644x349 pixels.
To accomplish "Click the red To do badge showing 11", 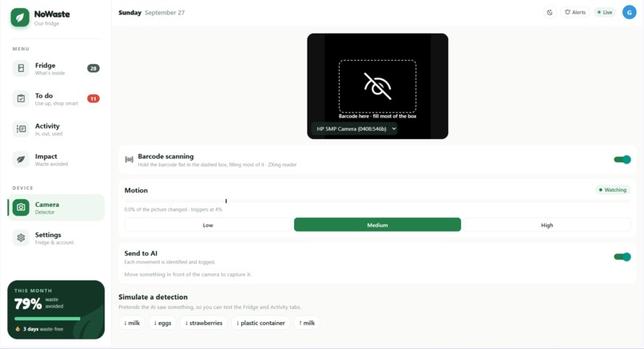I will [93, 98].
